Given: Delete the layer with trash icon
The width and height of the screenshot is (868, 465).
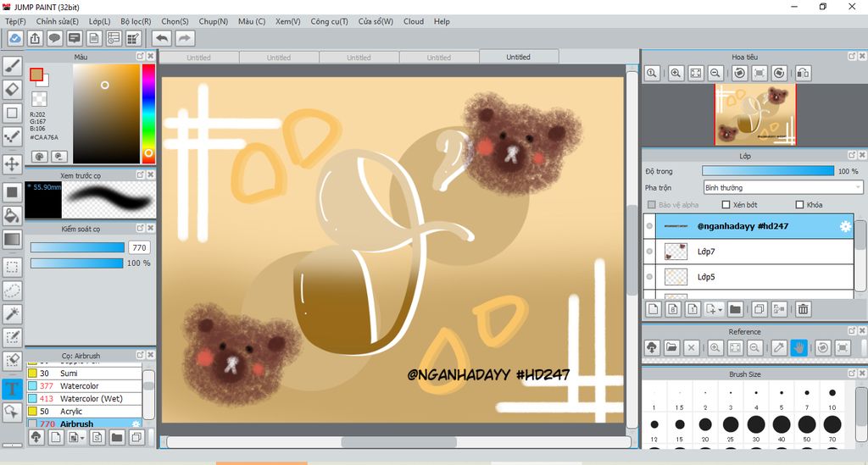Looking at the screenshot, I should (x=803, y=310).
